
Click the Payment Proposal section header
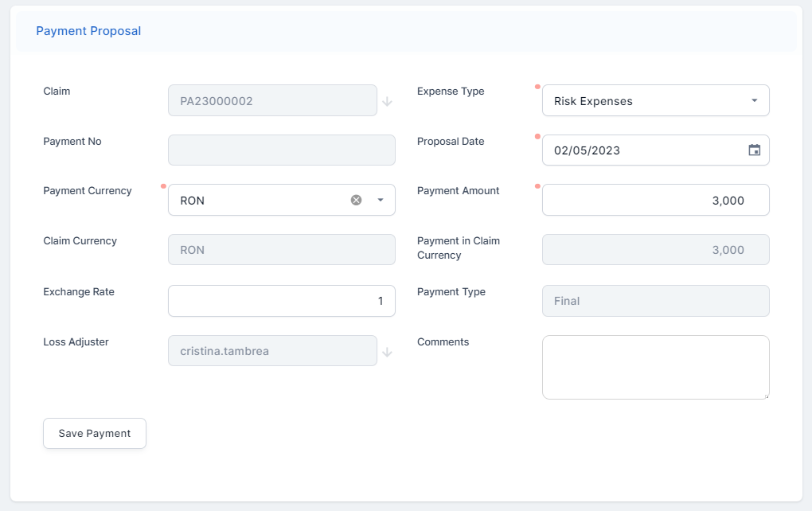(88, 31)
